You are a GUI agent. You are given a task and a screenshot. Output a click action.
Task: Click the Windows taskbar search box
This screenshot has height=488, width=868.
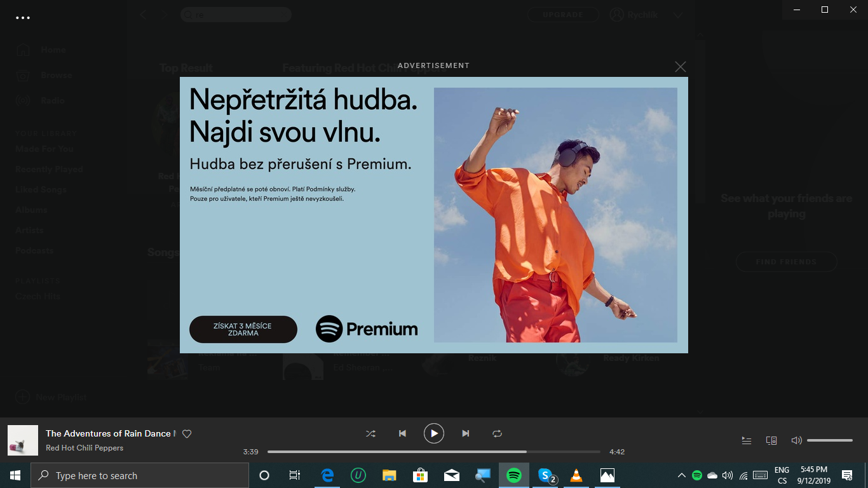click(140, 475)
